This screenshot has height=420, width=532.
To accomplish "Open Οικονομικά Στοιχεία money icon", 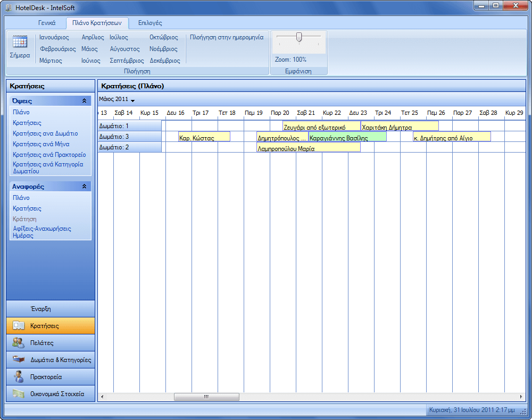I will (x=19, y=394).
